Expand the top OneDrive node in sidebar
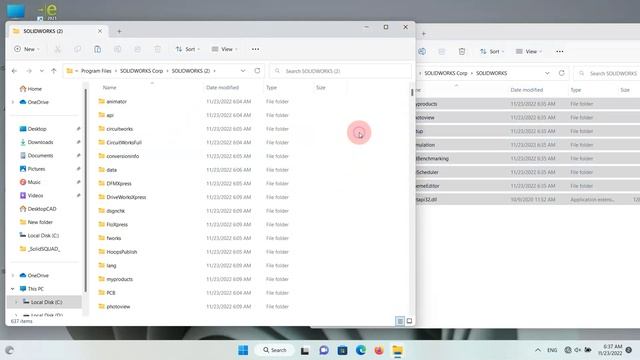This screenshot has width=640, height=360. click(x=13, y=102)
